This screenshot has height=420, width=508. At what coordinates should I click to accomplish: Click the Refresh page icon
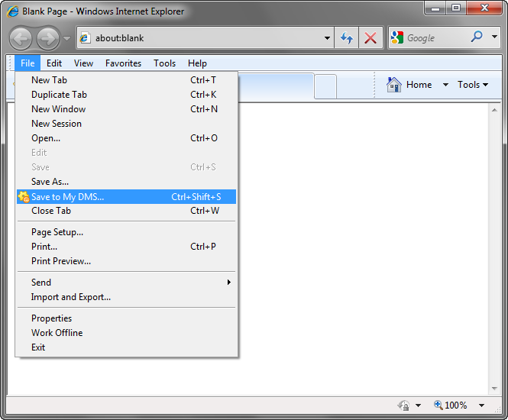(x=346, y=38)
